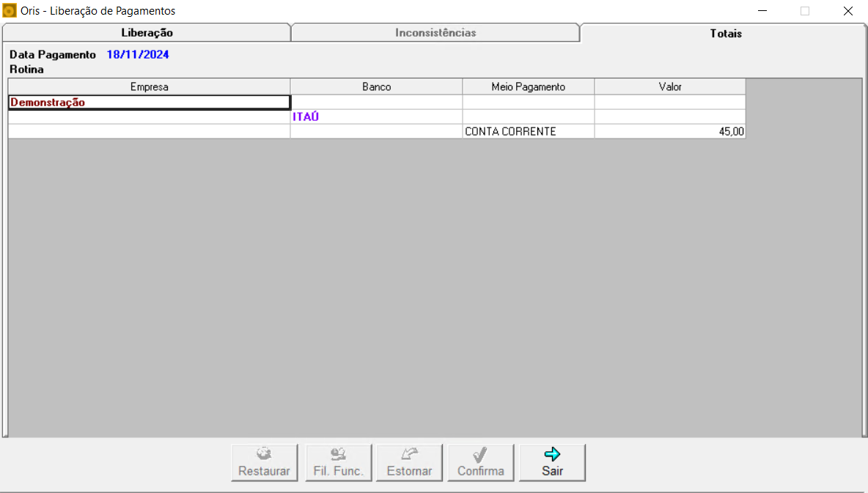Click the Oris application icon in title bar

tap(10, 10)
